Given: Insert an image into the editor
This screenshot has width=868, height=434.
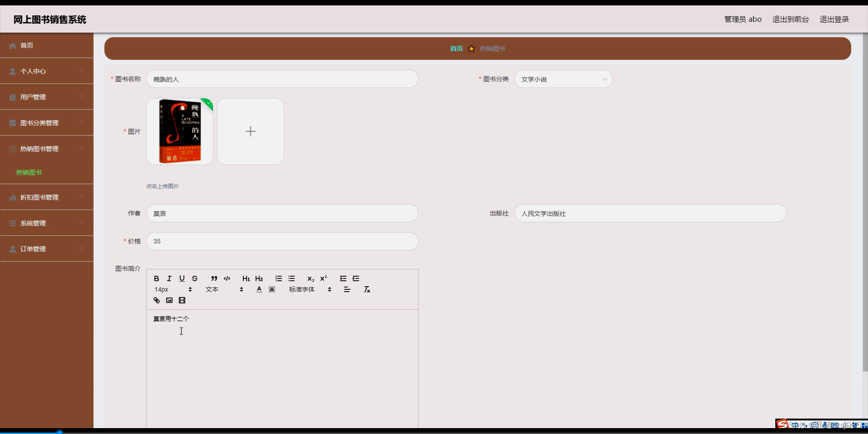Looking at the screenshot, I should point(169,300).
